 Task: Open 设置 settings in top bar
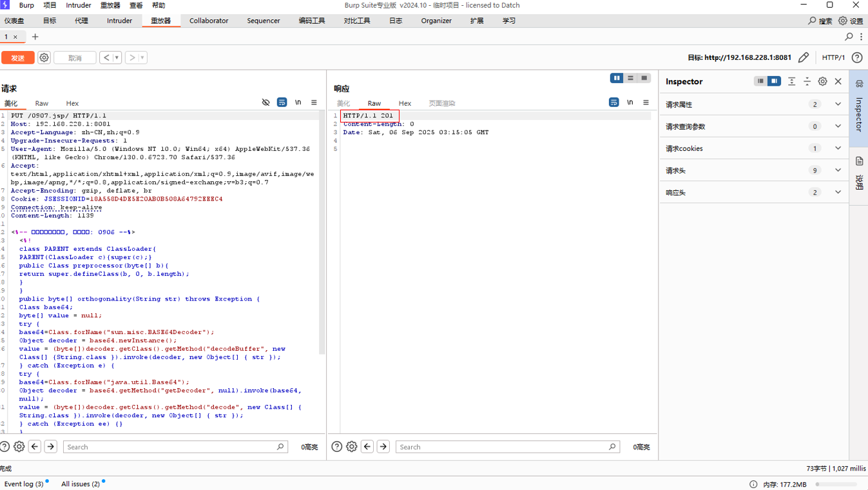coord(851,21)
